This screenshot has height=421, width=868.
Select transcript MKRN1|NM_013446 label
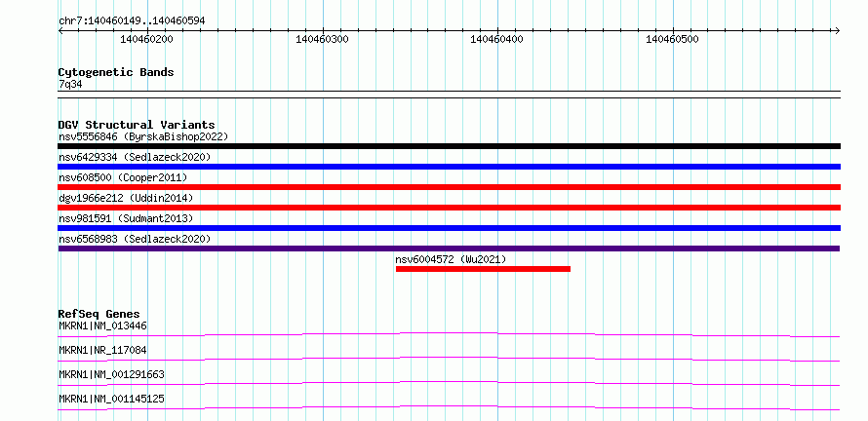click(x=103, y=325)
